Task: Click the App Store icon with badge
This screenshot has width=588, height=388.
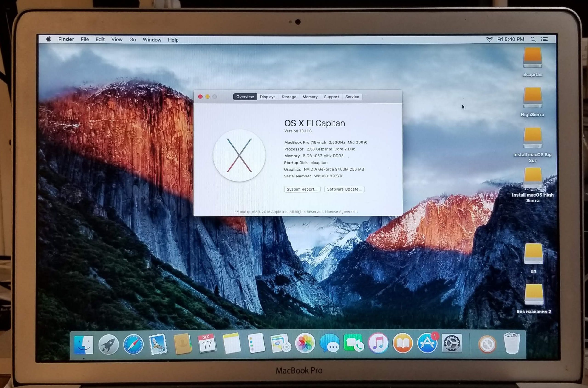Action: pyautogui.click(x=427, y=343)
